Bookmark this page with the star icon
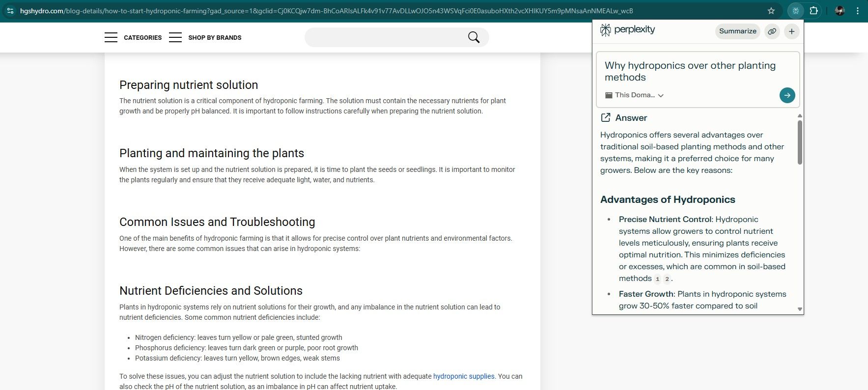 pyautogui.click(x=771, y=11)
